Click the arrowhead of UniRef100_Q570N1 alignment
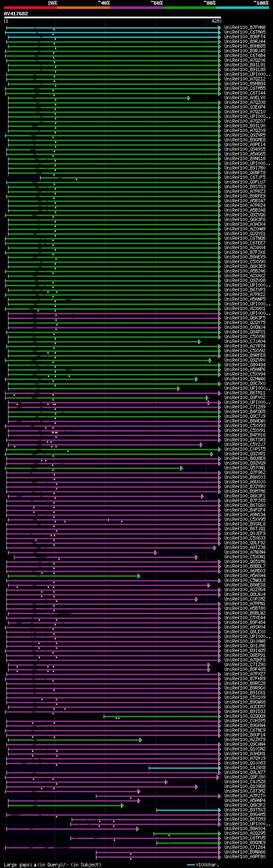Image resolution: width=273 pixels, height=868 pixels. click(x=181, y=468)
